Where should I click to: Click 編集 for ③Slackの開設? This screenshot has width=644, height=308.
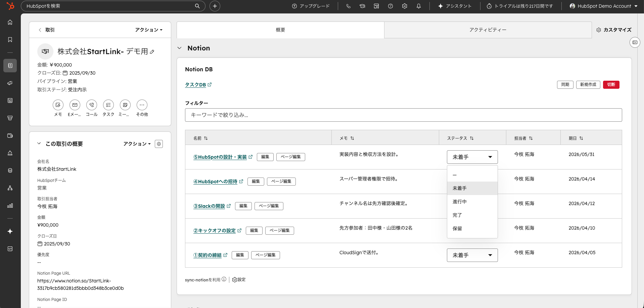243,206
